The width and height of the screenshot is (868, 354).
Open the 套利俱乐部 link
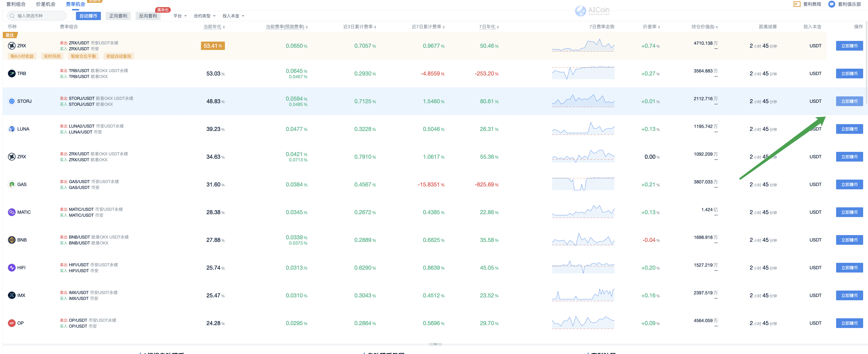coord(845,4)
